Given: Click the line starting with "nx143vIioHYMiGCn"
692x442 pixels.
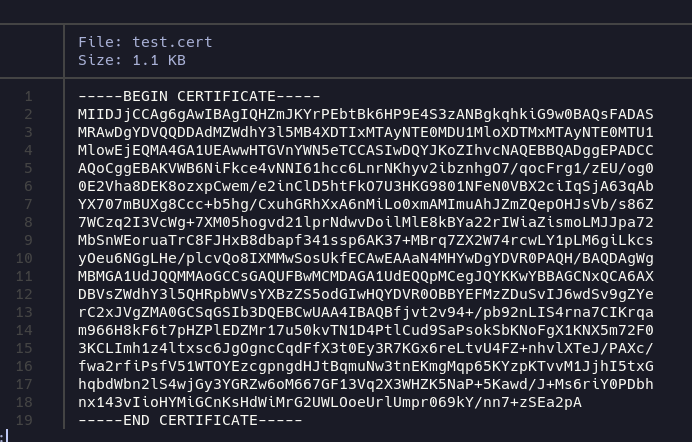Looking at the screenshot, I should click(329, 402).
